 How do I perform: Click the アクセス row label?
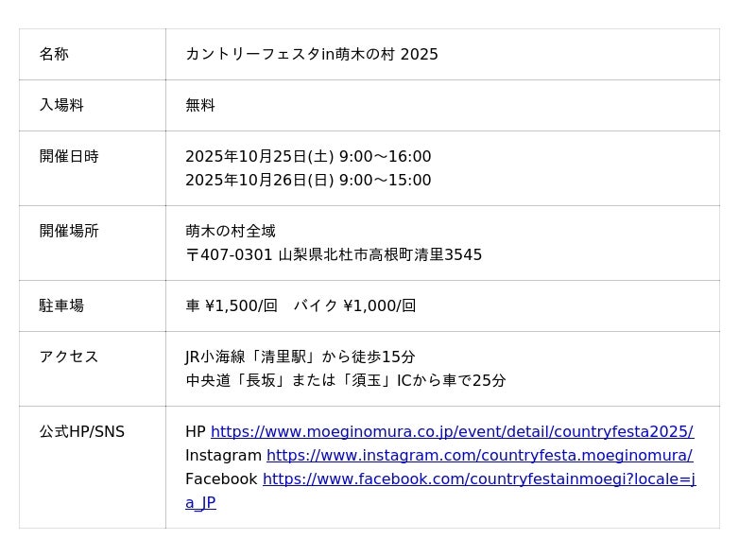[x=69, y=357]
